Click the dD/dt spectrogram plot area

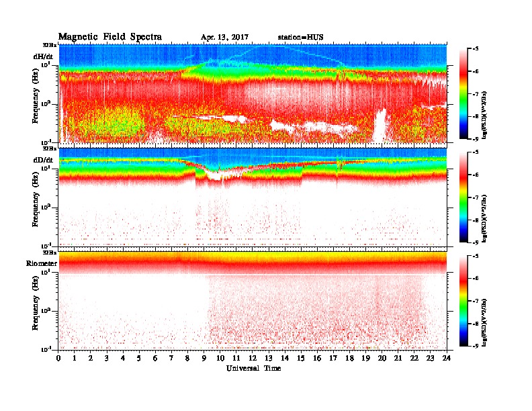(253, 197)
